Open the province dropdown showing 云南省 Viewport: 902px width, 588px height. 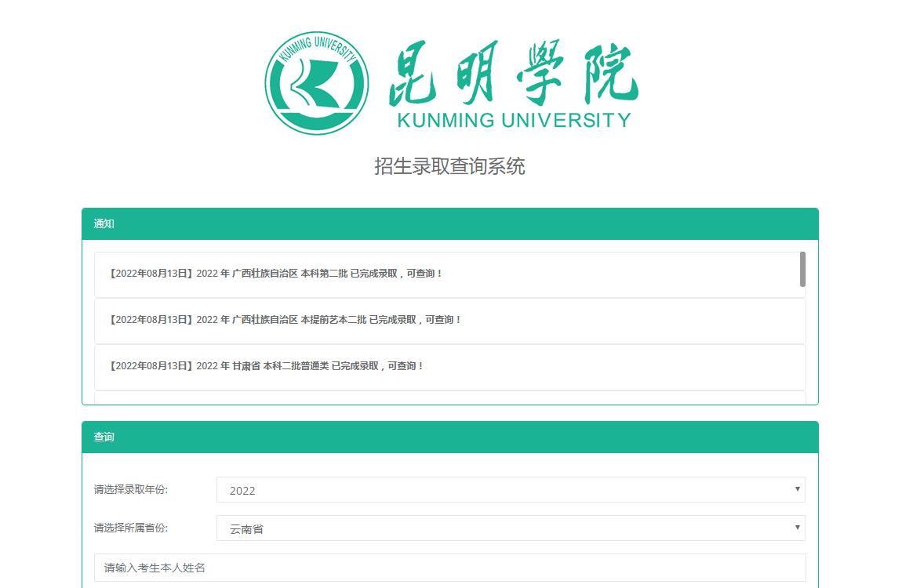[511, 528]
